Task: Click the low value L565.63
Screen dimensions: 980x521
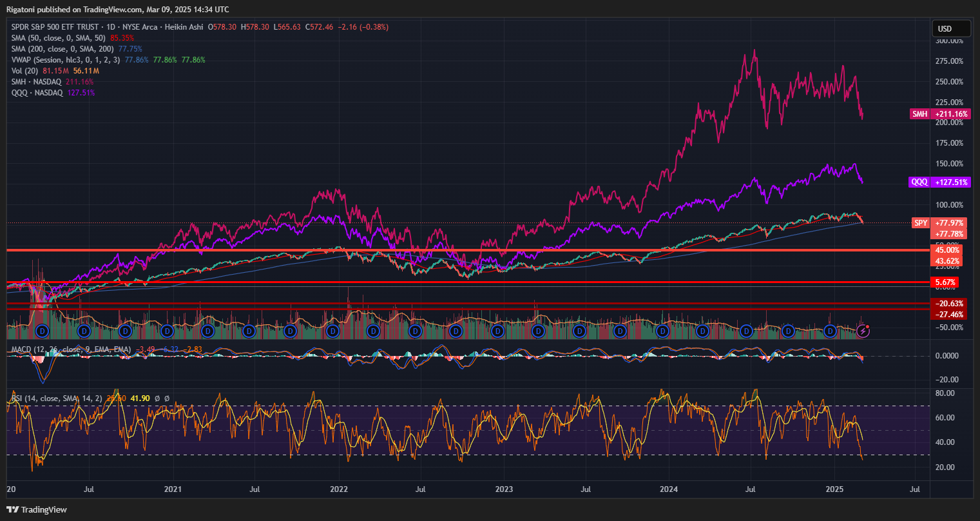Action: pyautogui.click(x=287, y=27)
